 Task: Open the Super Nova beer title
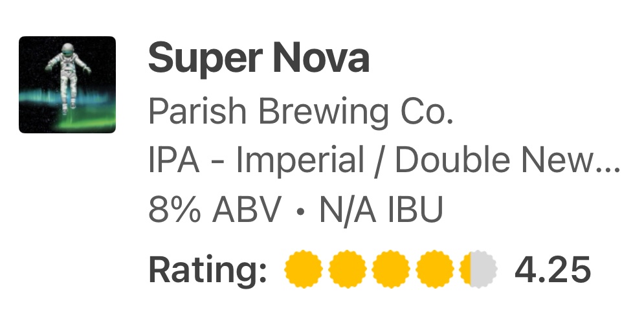pyautogui.click(x=259, y=58)
